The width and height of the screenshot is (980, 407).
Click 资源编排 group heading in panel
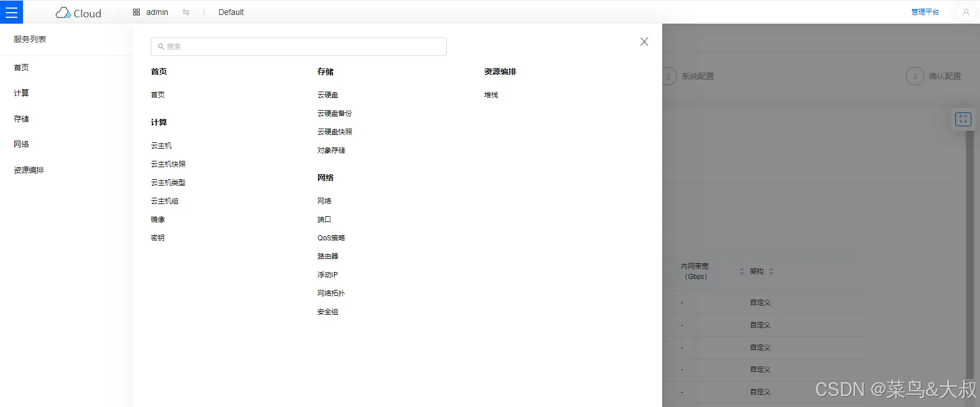tap(500, 71)
